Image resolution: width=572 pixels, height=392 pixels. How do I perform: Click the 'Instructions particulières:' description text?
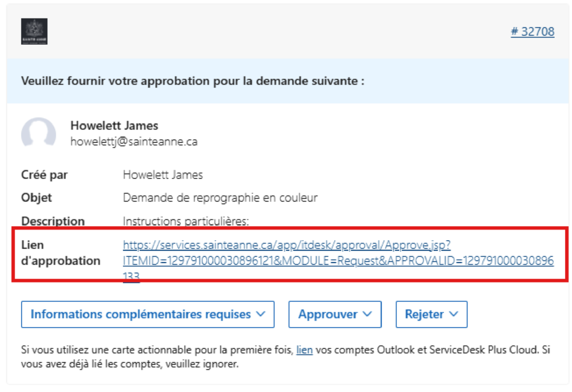pyautogui.click(x=185, y=221)
